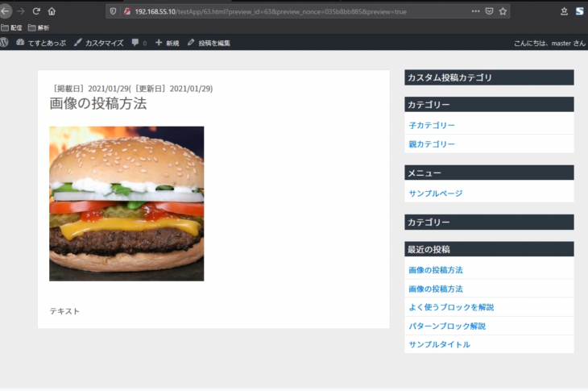Click 投稿を編集 to edit the post
Viewport: 588px width, 391px height.
(x=209, y=43)
